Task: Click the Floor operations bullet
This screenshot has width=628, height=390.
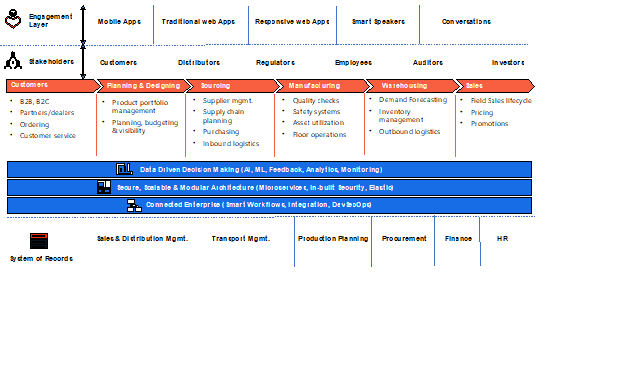Action: (319, 135)
